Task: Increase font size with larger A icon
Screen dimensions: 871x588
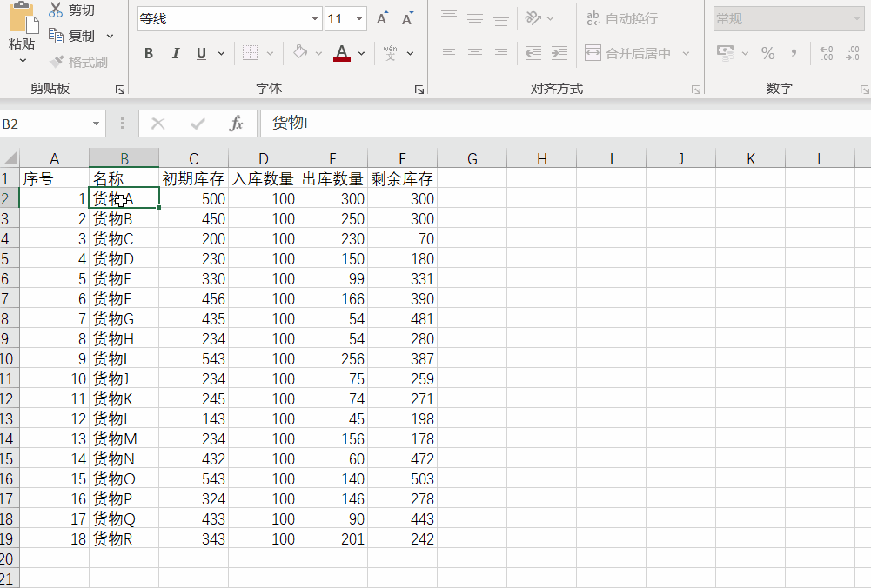Action: pos(382,18)
